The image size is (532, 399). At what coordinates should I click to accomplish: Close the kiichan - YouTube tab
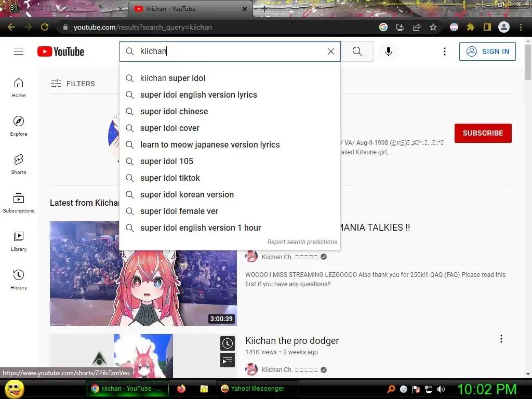(x=245, y=9)
